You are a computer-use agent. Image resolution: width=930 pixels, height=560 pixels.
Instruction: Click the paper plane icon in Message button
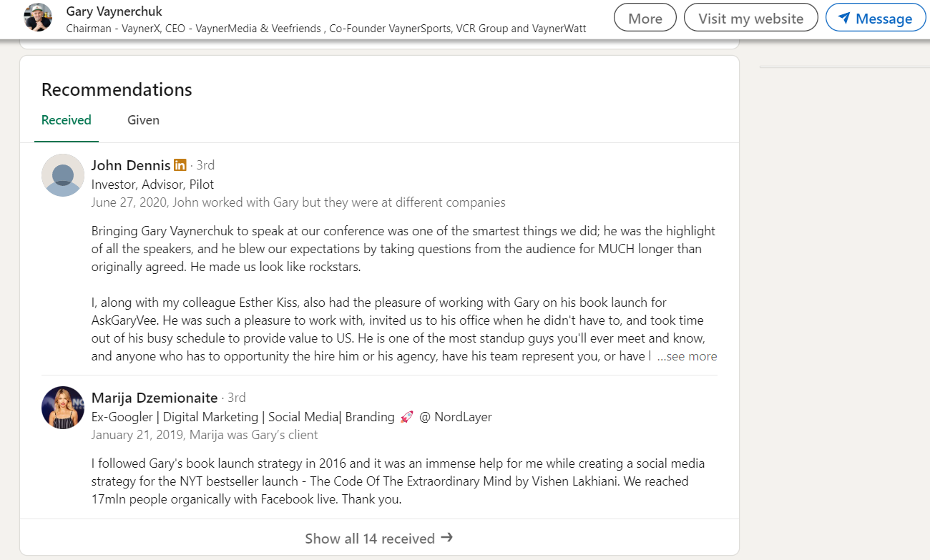coord(844,19)
